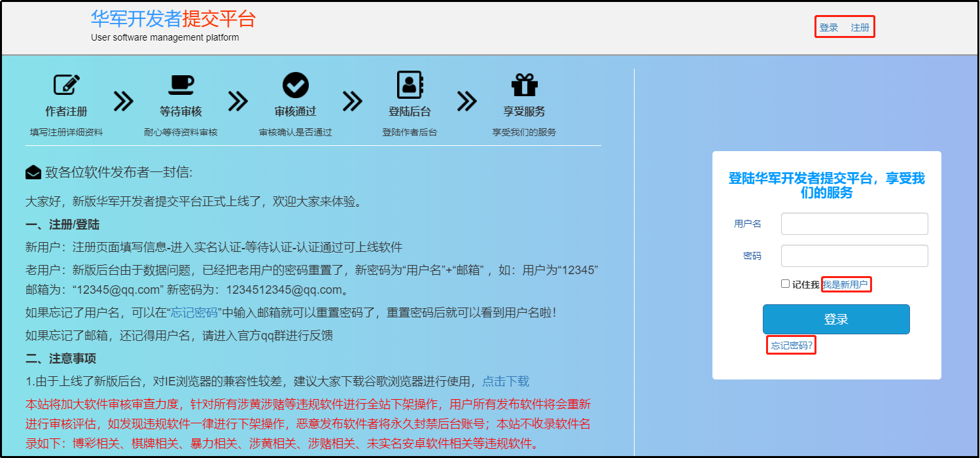Open 注册 link in top header
Image resolution: width=980 pixels, height=458 pixels.
[x=860, y=28]
